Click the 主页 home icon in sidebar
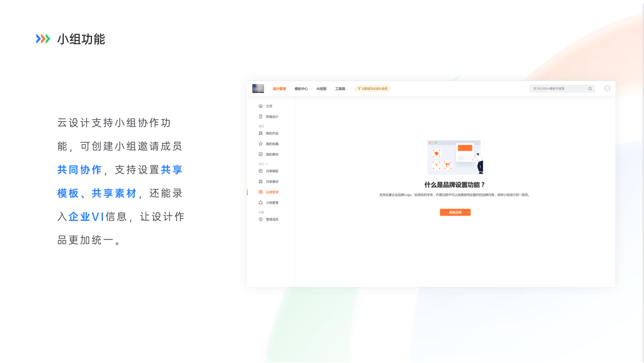 tap(260, 106)
